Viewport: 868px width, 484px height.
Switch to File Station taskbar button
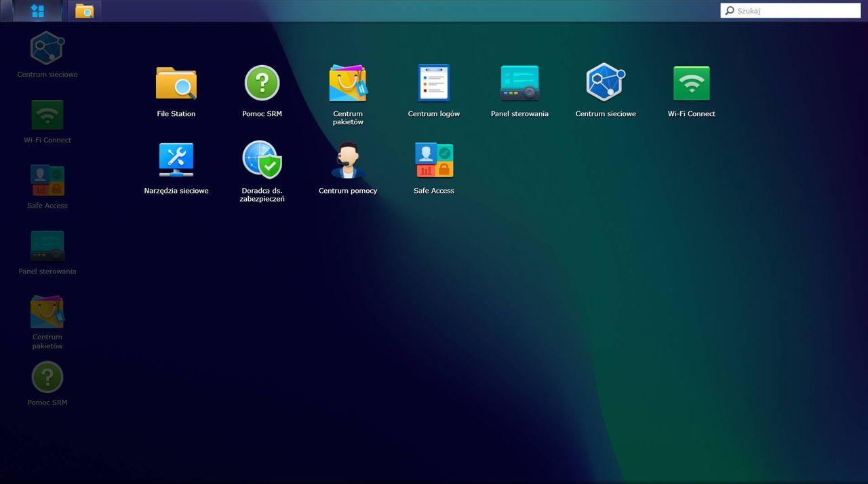[85, 11]
